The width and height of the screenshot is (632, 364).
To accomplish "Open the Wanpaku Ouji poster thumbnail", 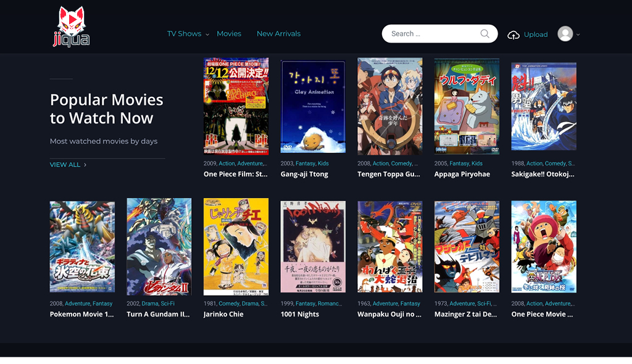I will (390, 247).
